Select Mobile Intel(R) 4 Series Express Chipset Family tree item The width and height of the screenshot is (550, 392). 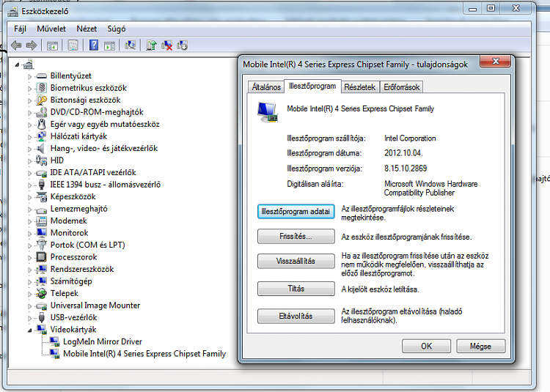(144, 354)
